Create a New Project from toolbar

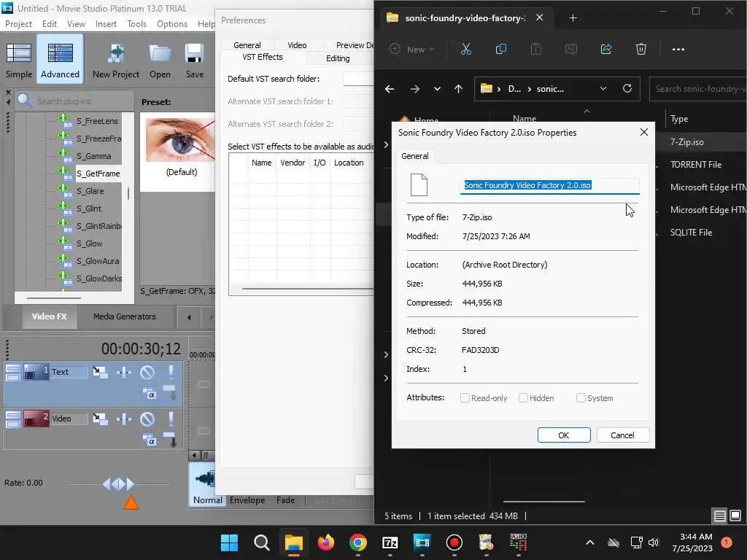pyautogui.click(x=116, y=60)
